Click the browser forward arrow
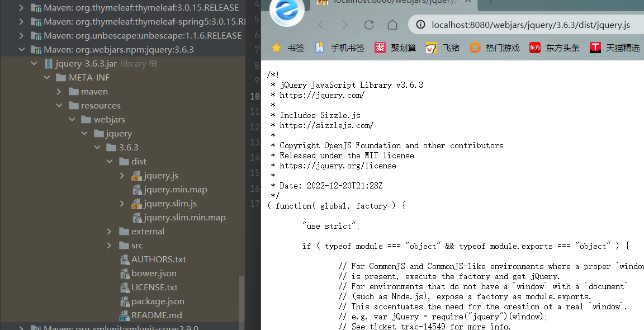This screenshot has width=644, height=330. 344,25
